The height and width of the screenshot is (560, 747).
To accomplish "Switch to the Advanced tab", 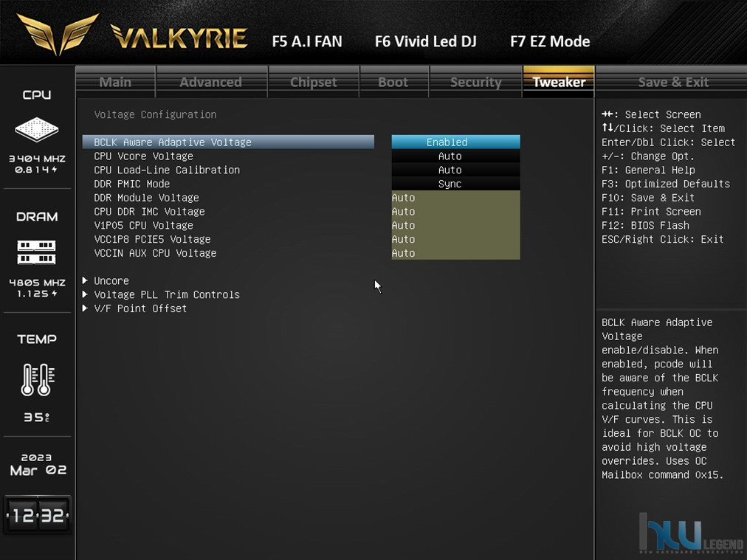I will coord(211,82).
